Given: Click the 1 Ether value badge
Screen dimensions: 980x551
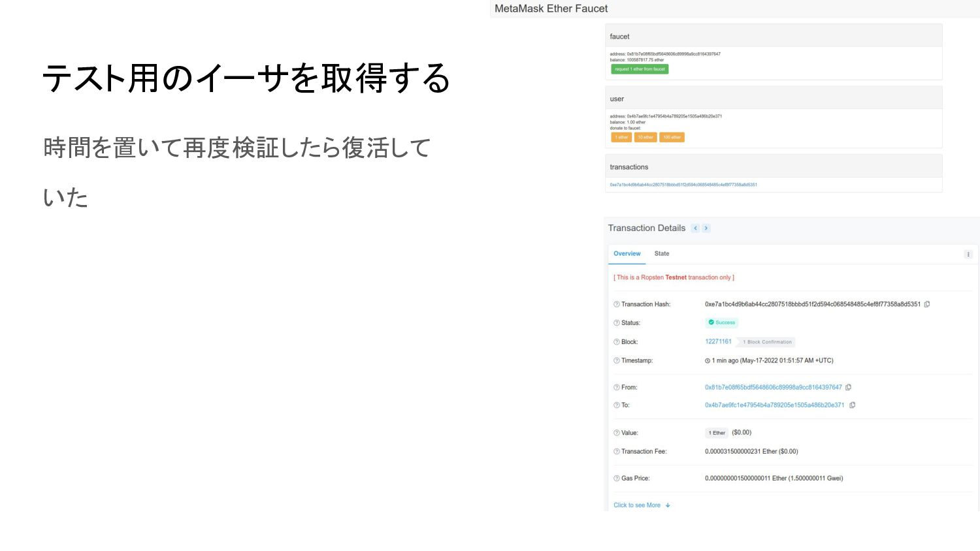Looking at the screenshot, I should pyautogui.click(x=717, y=433).
